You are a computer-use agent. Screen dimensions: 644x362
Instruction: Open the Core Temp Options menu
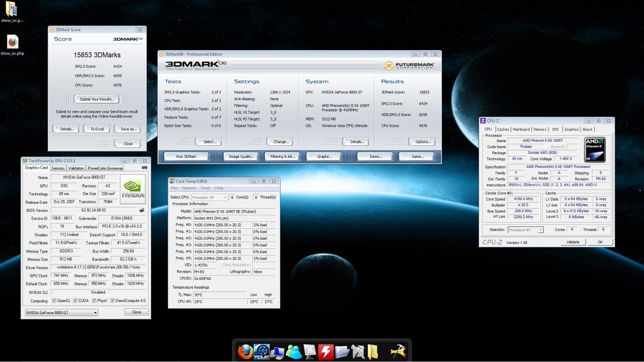[x=189, y=188]
